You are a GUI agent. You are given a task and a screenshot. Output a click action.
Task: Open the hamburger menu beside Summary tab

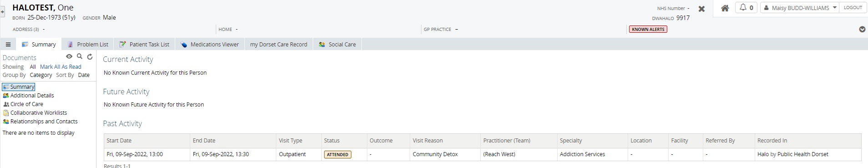point(8,45)
